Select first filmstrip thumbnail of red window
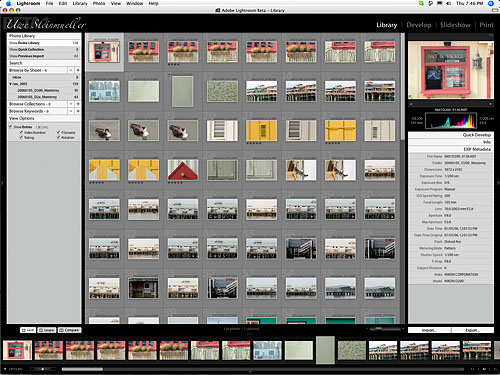This screenshot has height=375, width=500. [17, 350]
